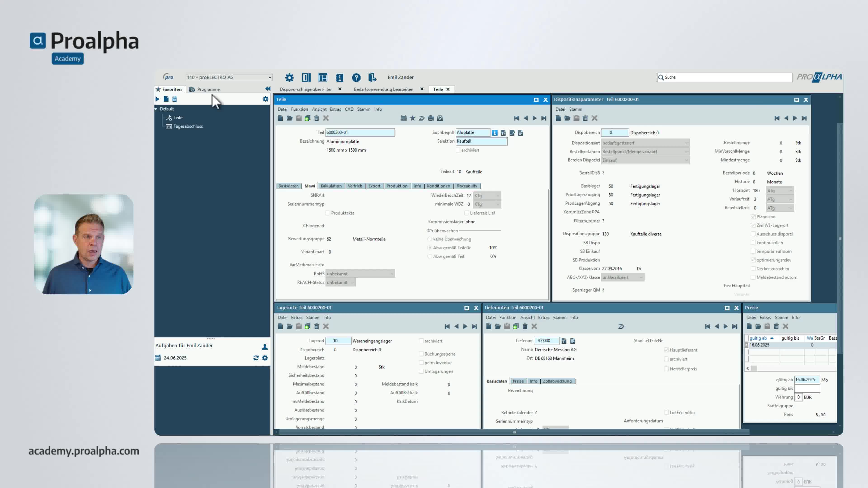Toggle the Hauptlieferant checkbox

point(666,350)
